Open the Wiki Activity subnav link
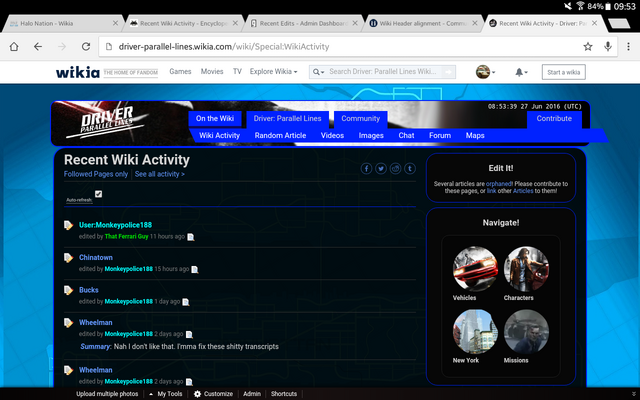 point(220,136)
